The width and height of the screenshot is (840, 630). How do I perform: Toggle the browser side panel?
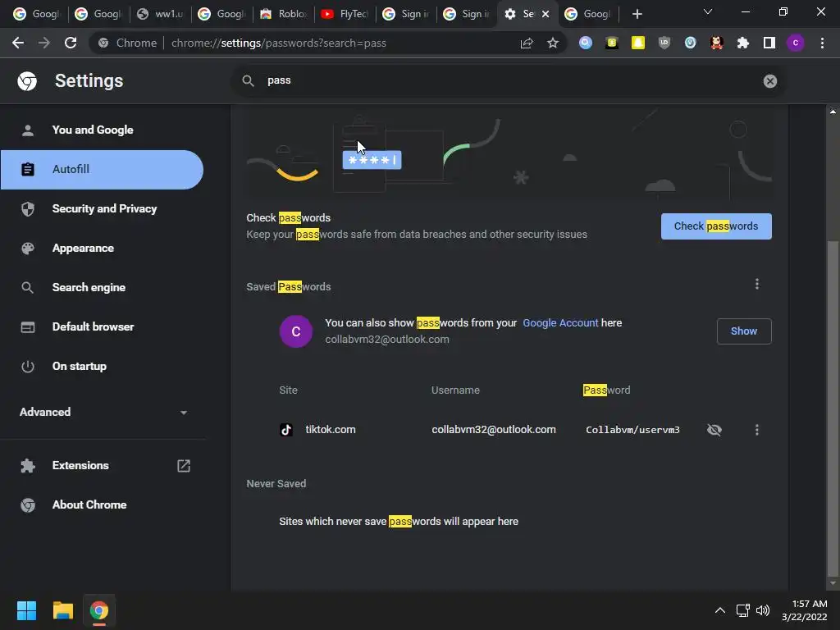tap(769, 43)
